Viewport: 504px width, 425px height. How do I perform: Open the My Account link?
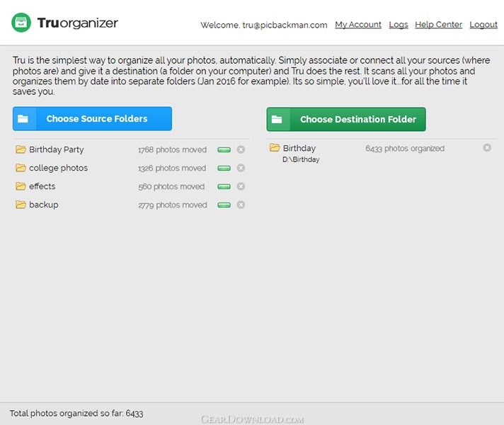357,25
